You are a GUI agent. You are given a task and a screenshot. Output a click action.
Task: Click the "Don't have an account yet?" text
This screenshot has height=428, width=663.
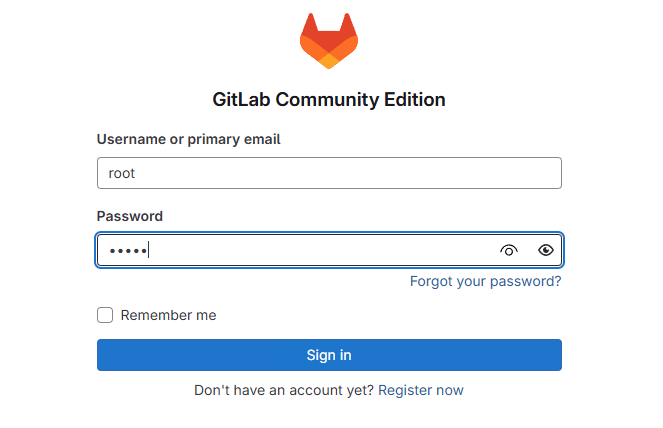tap(284, 390)
